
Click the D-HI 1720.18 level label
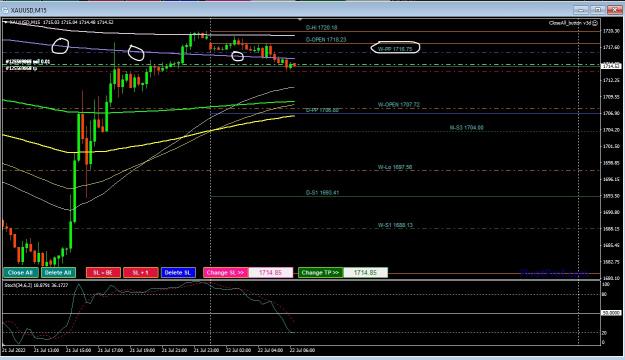click(x=321, y=28)
